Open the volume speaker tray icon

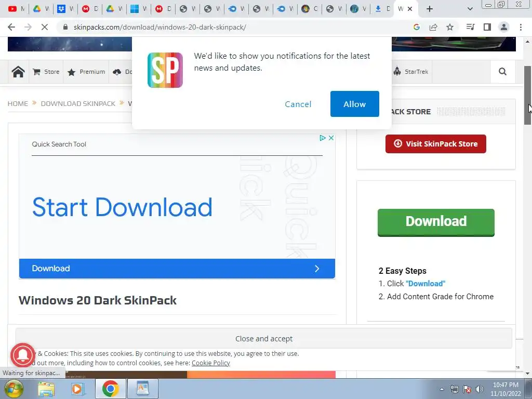tap(480, 389)
